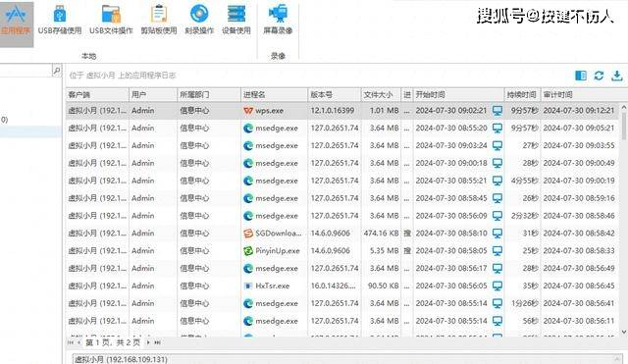This screenshot has height=364, width=628.
Task: Select the HxTsr.exe process entry
Action: point(267,286)
